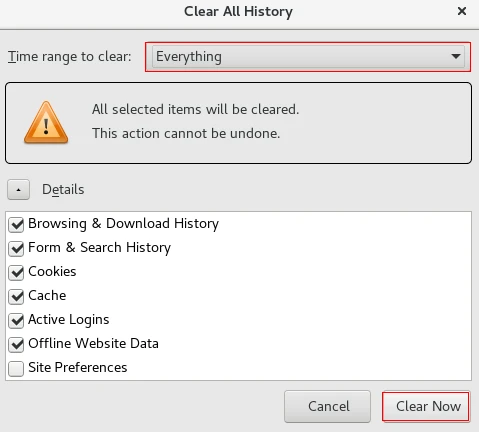This screenshot has width=479, height=432.
Task: Click the Clear All History title bar
Action: point(239,11)
